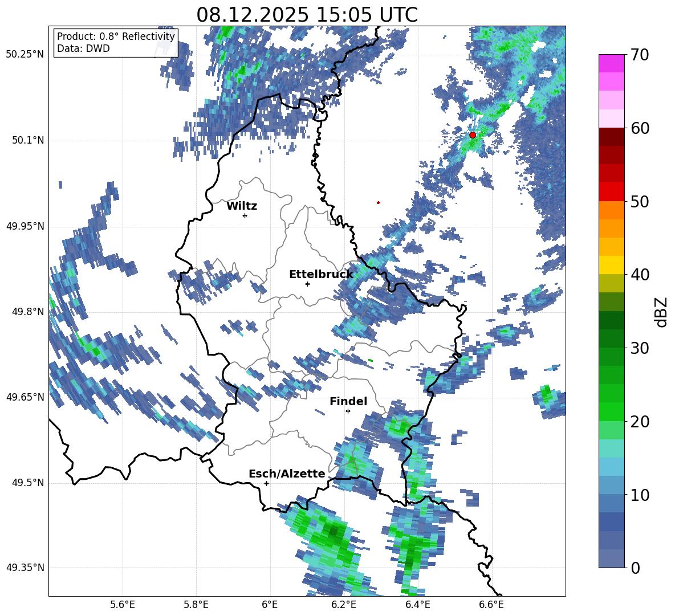Click the 50.1°N latitude label
The width and height of the screenshot is (675, 616).
click(x=29, y=140)
